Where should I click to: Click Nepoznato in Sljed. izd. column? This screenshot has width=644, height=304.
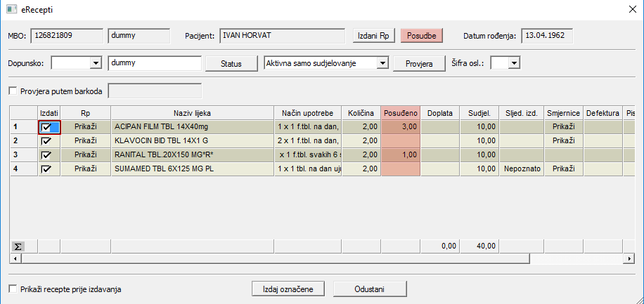[x=521, y=169]
